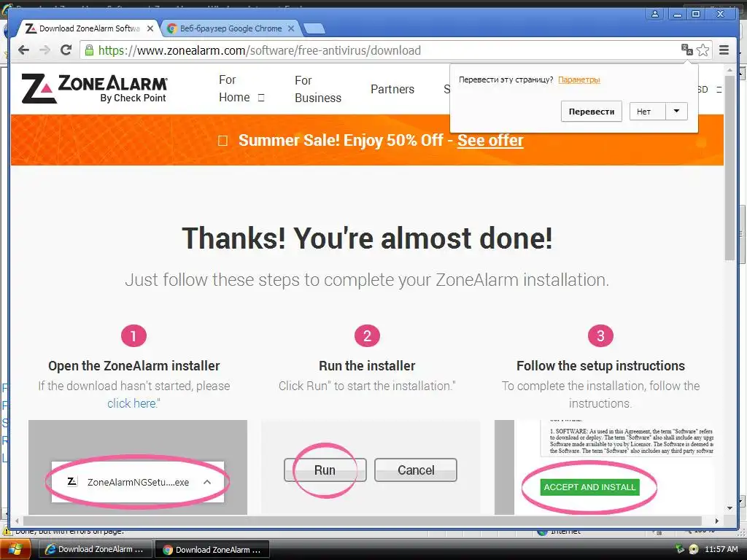The width and height of the screenshot is (747, 560).
Task: Click the ZoneAlarmNGSetup exe download thumbnail
Action: (138, 482)
